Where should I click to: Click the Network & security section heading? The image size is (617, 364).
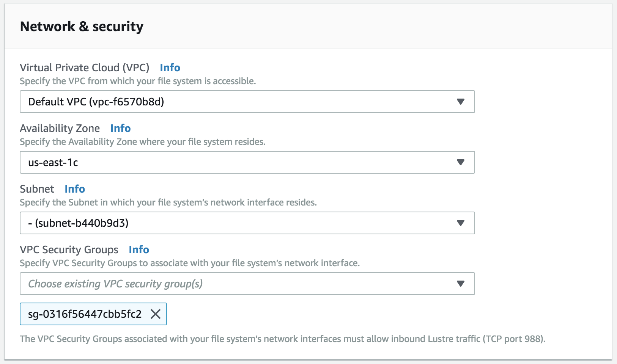[82, 27]
